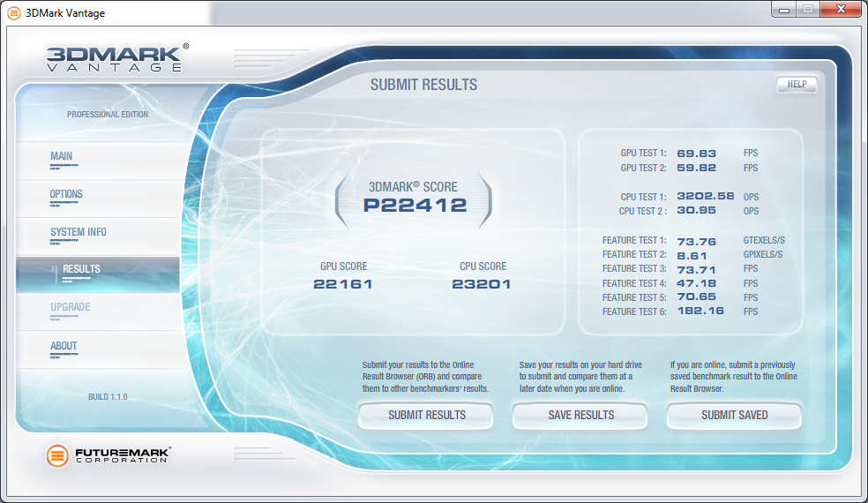Click the GPU Test 1 label

tap(643, 153)
